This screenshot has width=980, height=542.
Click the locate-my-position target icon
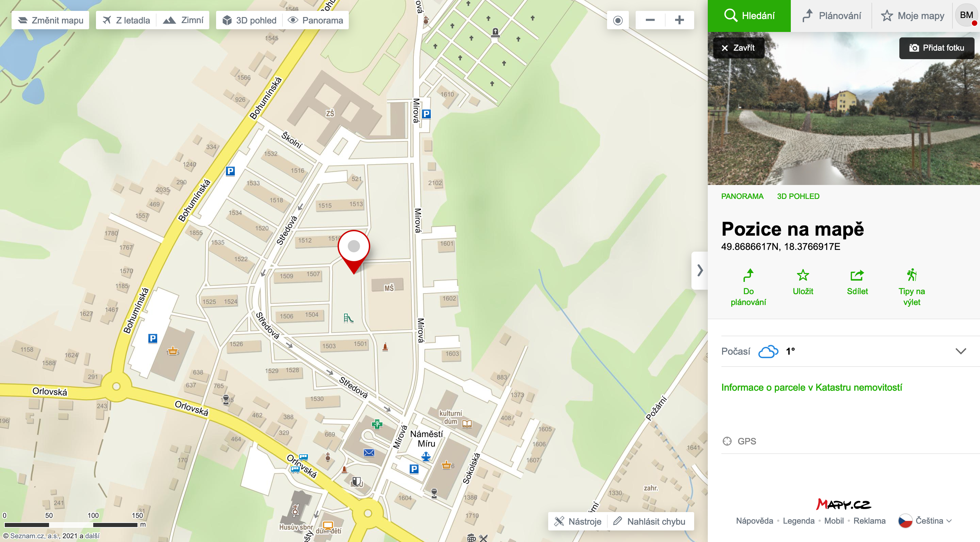click(618, 20)
